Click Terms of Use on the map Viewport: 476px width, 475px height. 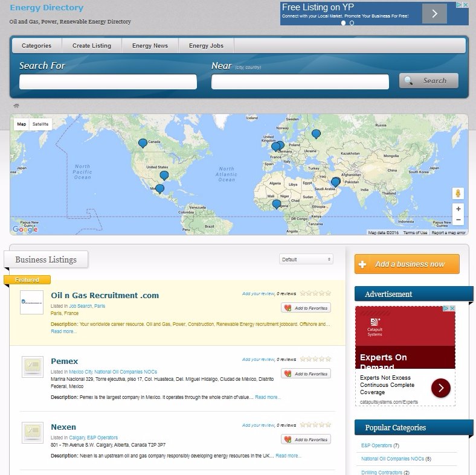[415, 232]
